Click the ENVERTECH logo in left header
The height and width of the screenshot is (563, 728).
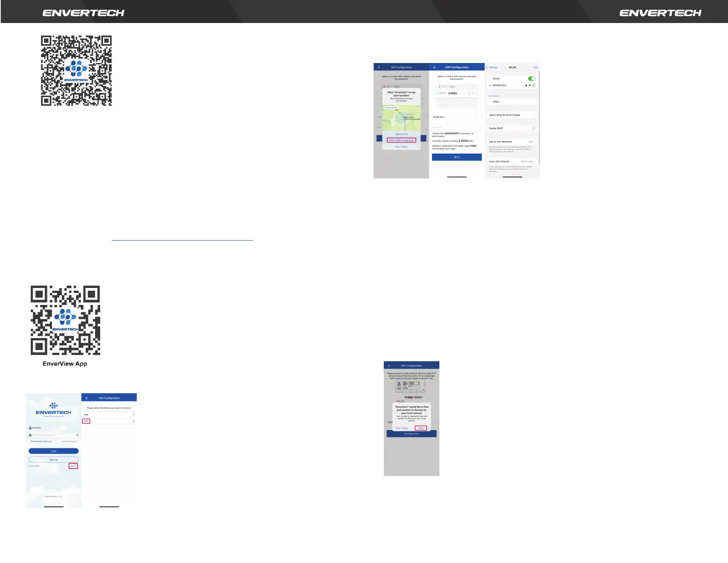(83, 13)
